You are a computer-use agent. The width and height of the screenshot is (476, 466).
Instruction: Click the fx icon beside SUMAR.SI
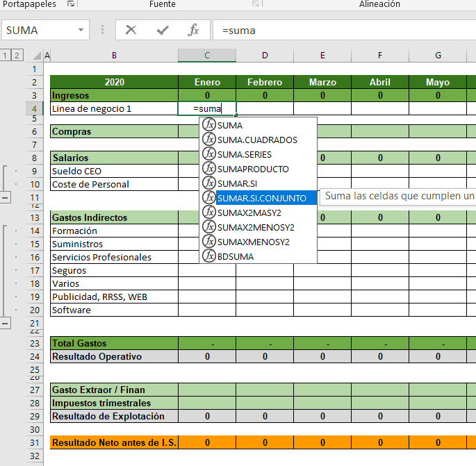pyautogui.click(x=209, y=183)
